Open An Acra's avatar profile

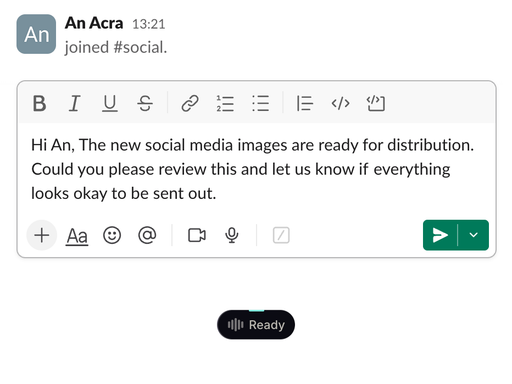click(x=36, y=34)
